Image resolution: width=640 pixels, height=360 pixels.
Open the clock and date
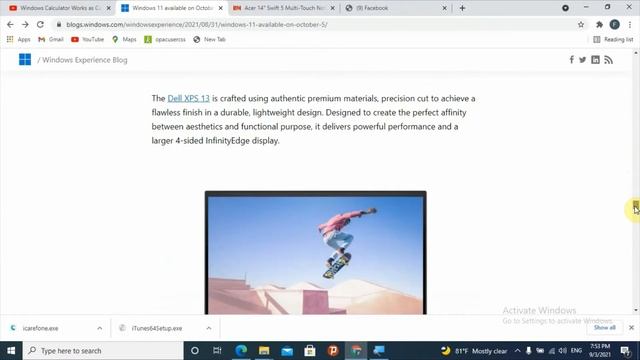point(600,351)
